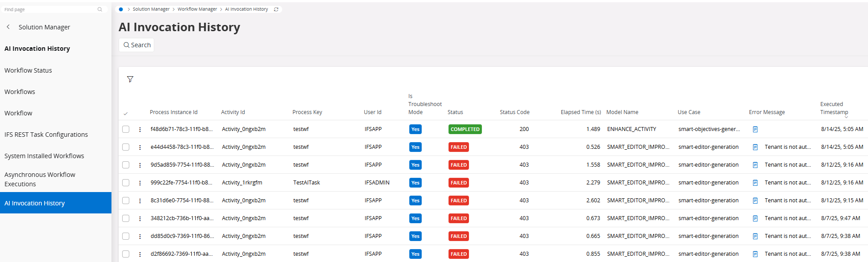Screen dimensions: 868x262
Task: Tick checkbox for e44d4458-78c3 row
Action: pos(126,147)
